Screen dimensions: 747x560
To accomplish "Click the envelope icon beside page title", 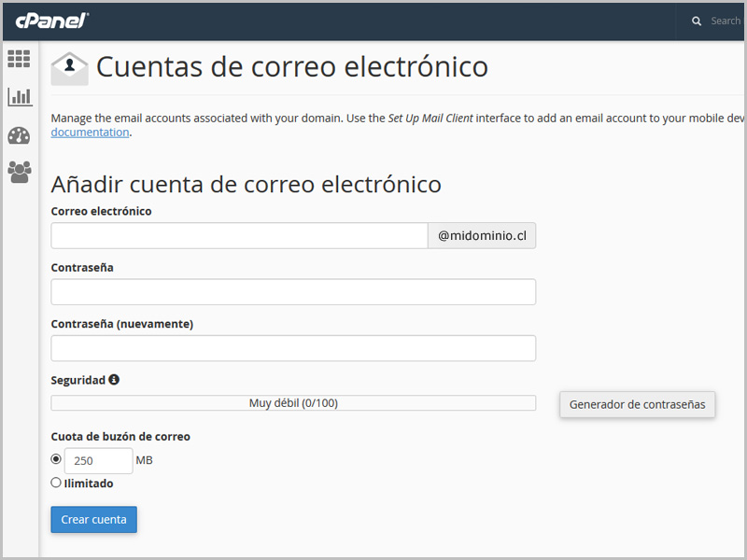I will click(x=69, y=68).
